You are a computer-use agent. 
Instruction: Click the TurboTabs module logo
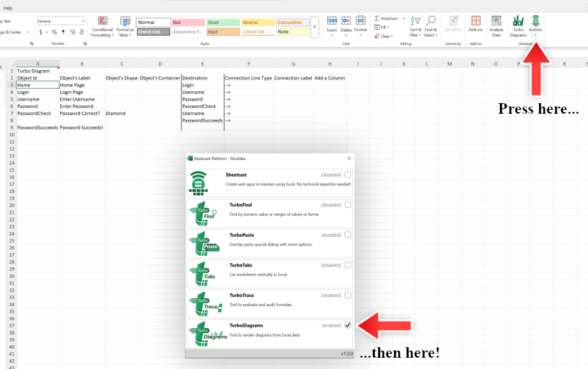(203, 274)
